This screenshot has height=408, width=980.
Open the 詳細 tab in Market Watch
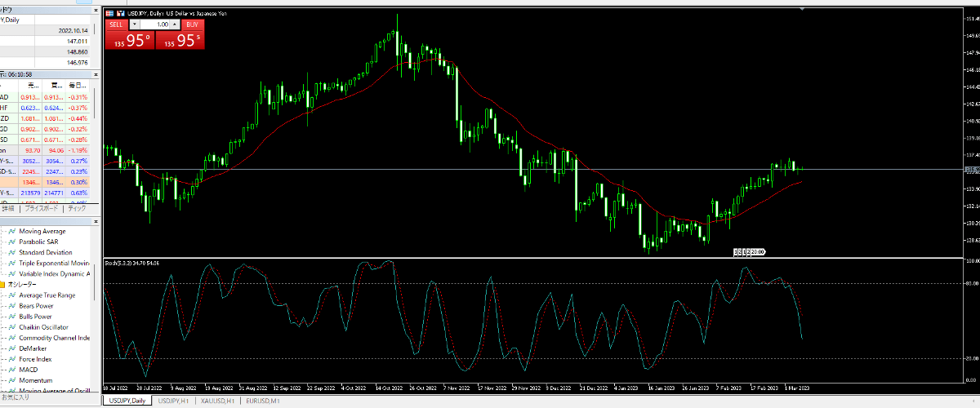[x=8, y=209]
